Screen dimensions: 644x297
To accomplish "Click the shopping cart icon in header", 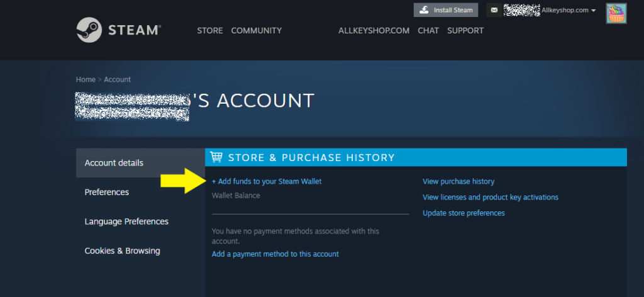I will point(217,157).
